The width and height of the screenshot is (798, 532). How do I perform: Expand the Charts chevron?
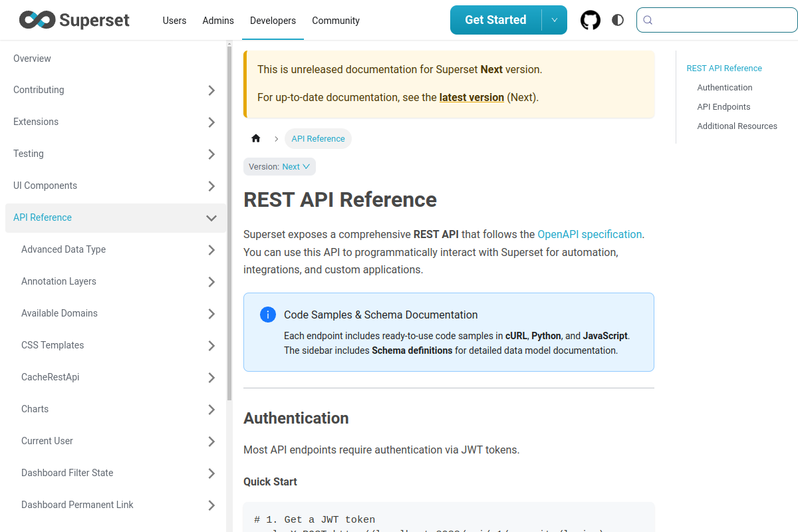pyautogui.click(x=211, y=410)
